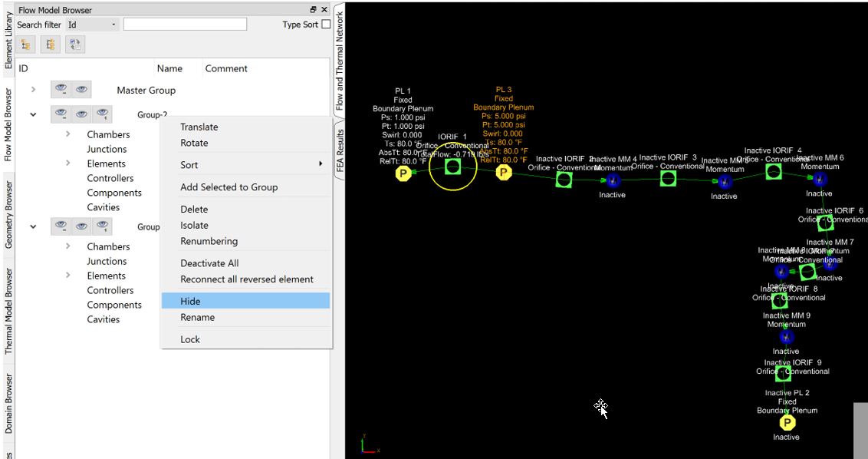Select the IORIF 1 orifice element
The height and width of the screenshot is (459, 868).
pyautogui.click(x=452, y=167)
